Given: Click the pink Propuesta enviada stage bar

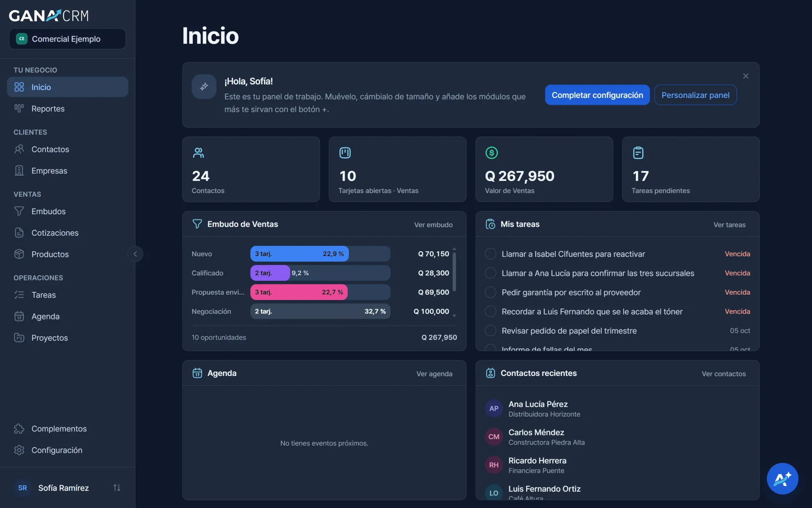Looking at the screenshot, I should click(x=299, y=292).
